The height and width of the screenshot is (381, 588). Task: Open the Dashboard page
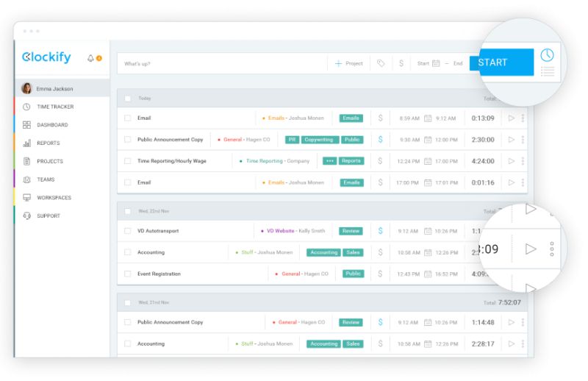(x=52, y=124)
